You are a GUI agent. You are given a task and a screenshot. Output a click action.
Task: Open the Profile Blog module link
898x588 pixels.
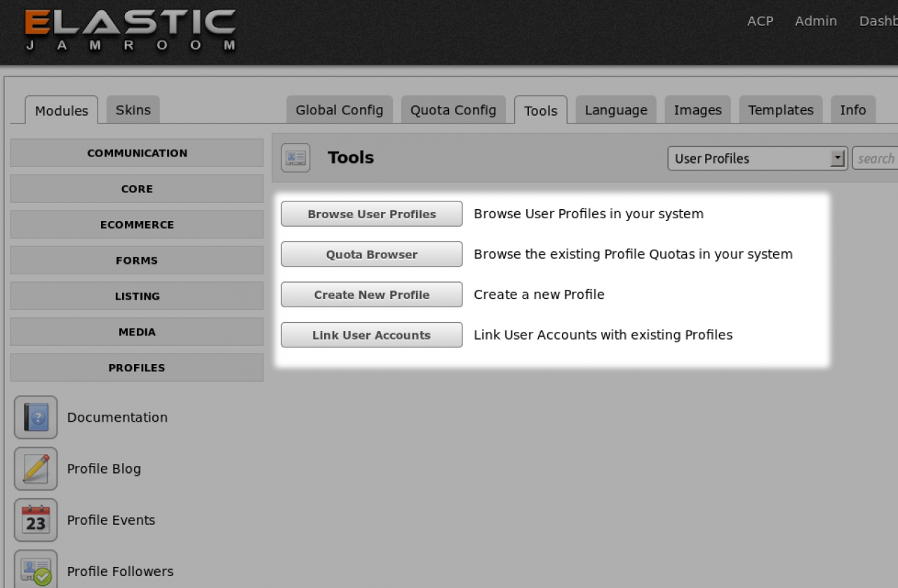coord(104,469)
